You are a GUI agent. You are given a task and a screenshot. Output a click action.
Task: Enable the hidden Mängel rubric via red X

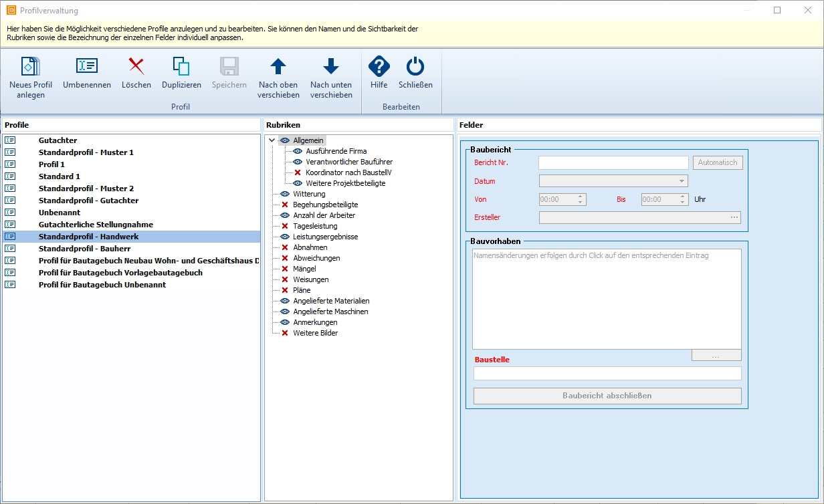[x=285, y=269]
